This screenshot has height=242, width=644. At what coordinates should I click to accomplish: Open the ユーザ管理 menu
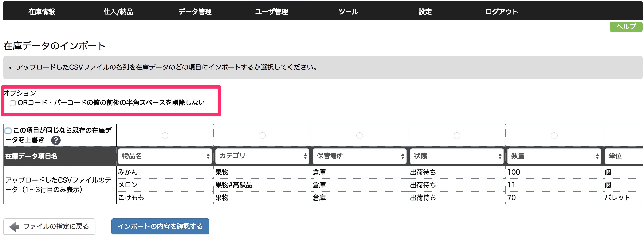(x=271, y=12)
